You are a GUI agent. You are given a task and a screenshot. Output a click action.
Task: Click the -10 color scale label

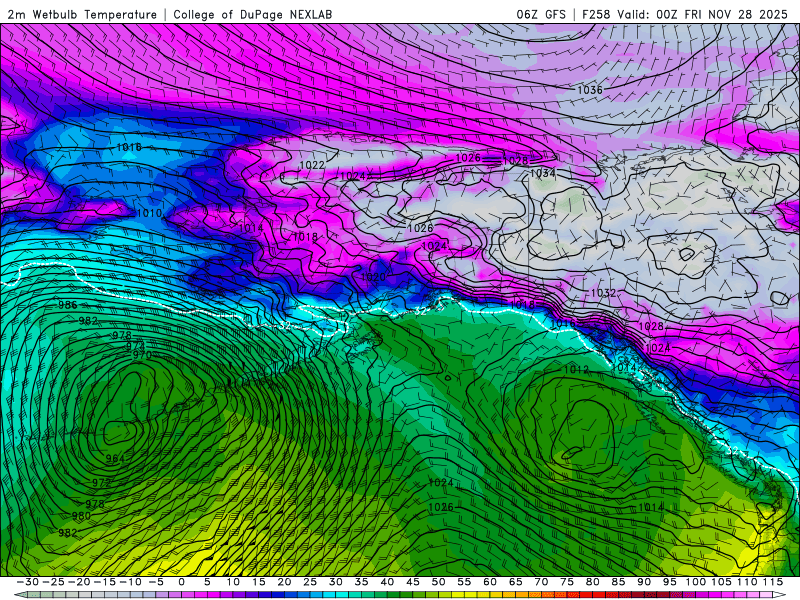click(130, 582)
